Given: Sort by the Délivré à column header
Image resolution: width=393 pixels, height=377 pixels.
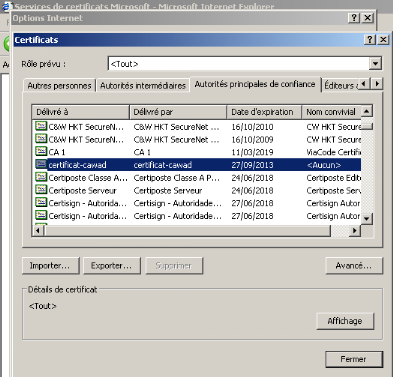Looking at the screenshot, I should [x=80, y=112].
